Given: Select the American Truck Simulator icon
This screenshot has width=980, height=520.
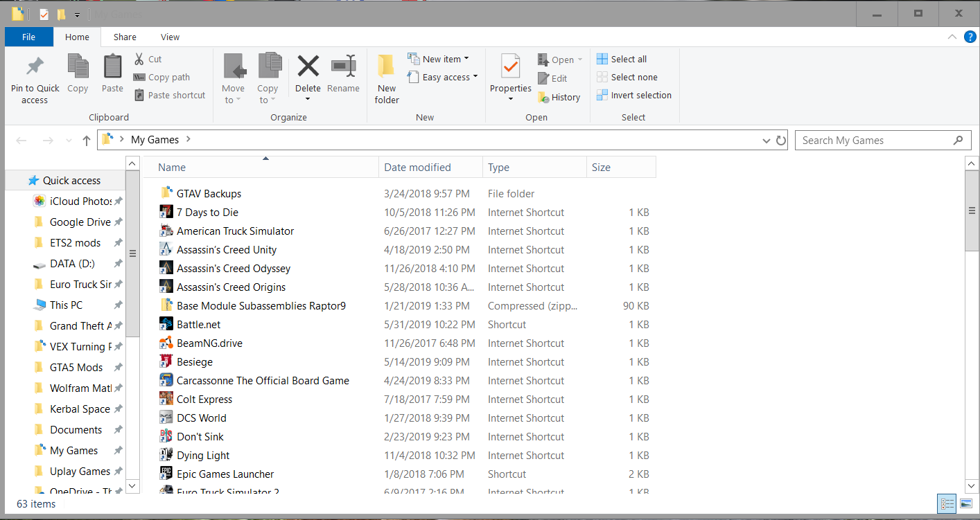Looking at the screenshot, I should pos(166,231).
